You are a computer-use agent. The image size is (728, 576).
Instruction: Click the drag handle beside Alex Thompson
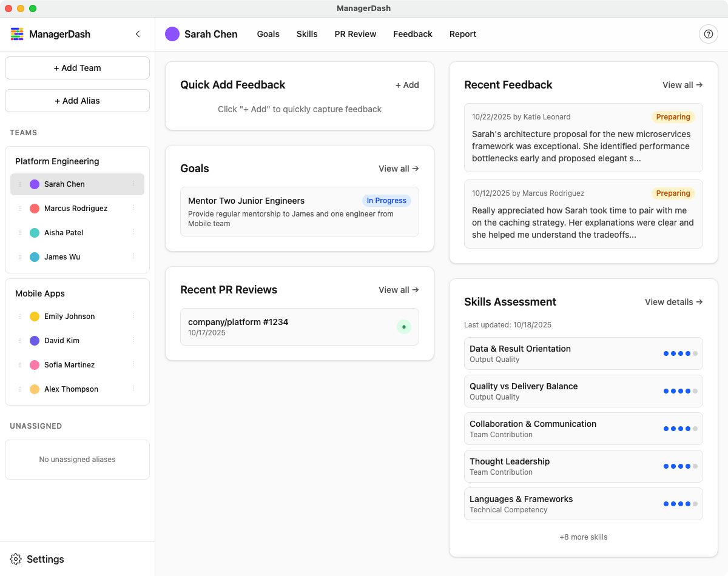(19, 389)
